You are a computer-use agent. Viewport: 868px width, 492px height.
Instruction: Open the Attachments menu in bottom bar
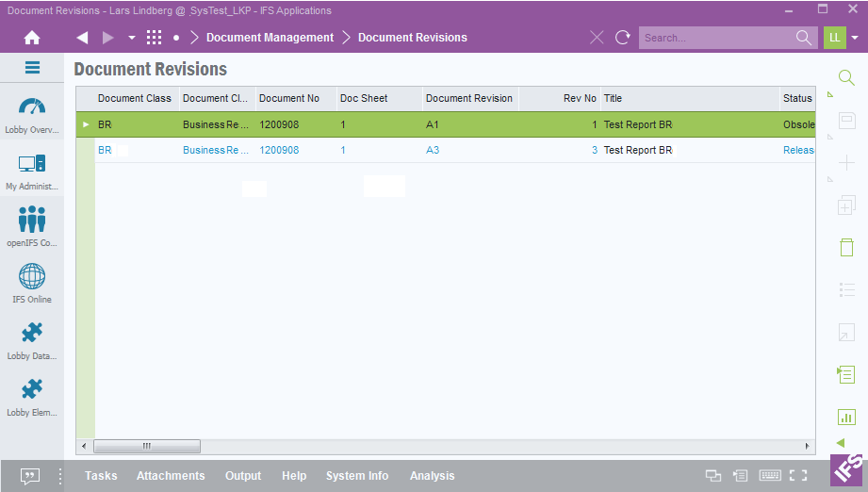coord(171,476)
